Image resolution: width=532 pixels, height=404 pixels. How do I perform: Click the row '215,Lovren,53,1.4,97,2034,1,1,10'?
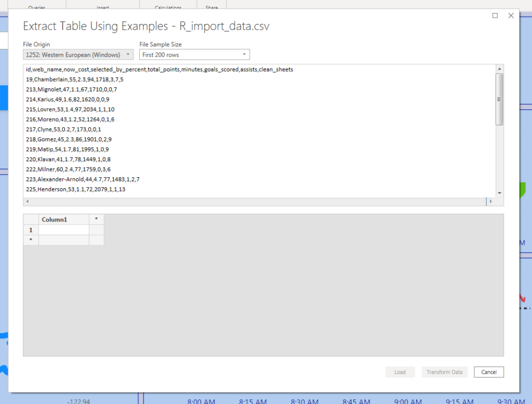(x=70, y=109)
